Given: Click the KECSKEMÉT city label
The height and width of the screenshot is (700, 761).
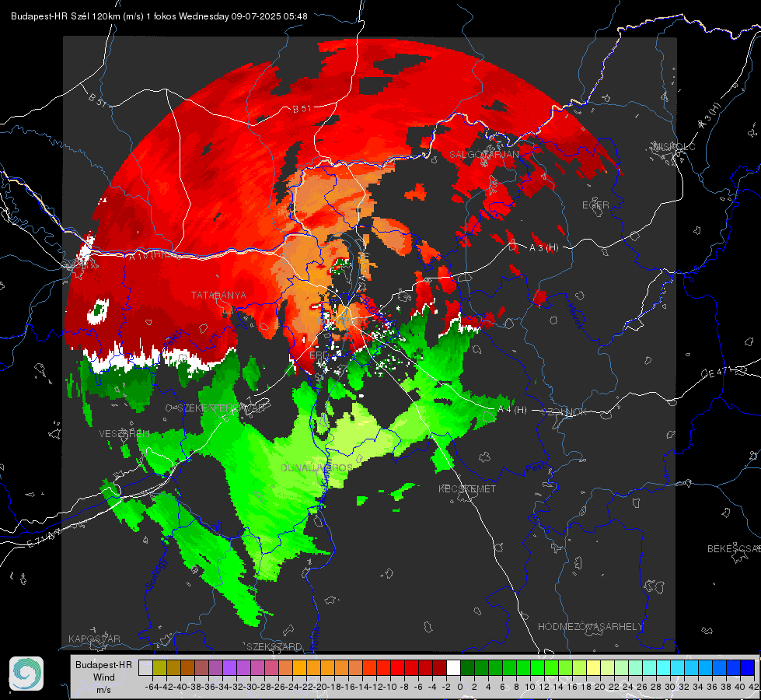Looking at the screenshot, I should (467, 488).
